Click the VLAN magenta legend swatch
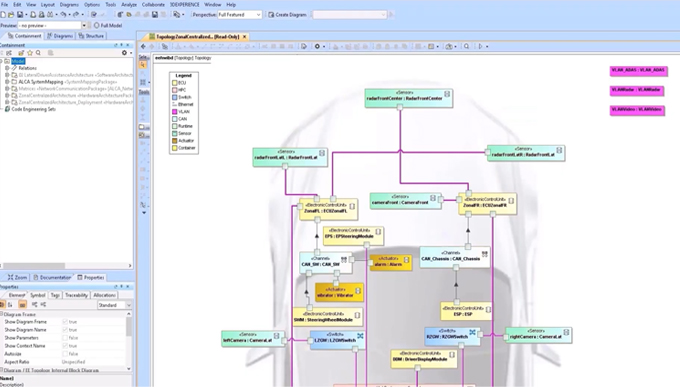680x388 pixels. tap(175, 112)
